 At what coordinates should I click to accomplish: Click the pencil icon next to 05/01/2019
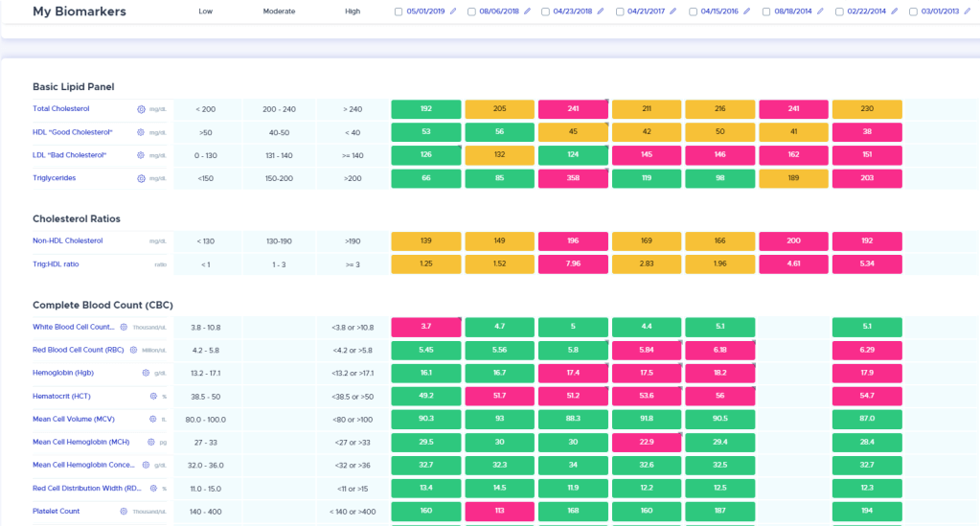(x=453, y=11)
